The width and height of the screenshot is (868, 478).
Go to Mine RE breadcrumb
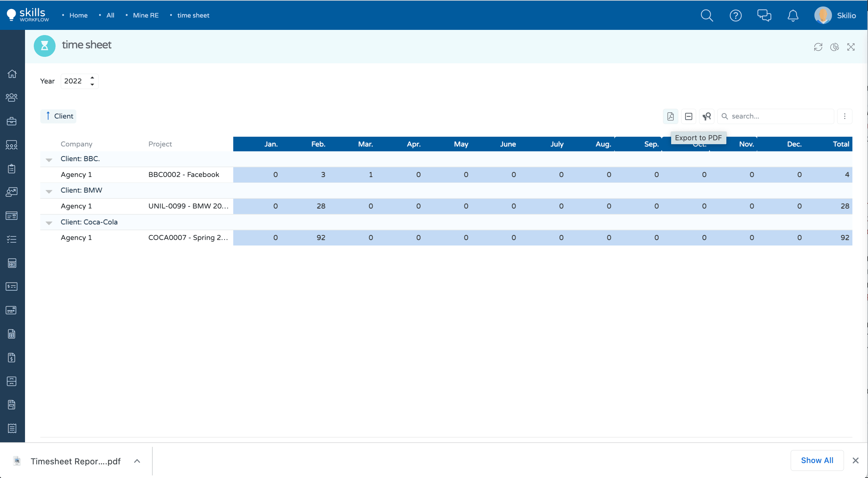146,16
